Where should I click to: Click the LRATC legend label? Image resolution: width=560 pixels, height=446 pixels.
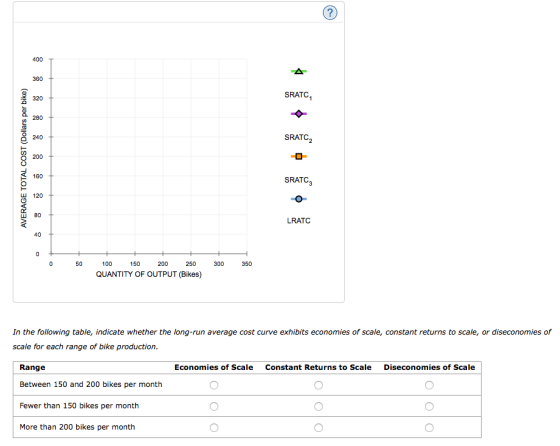pyautogui.click(x=299, y=221)
